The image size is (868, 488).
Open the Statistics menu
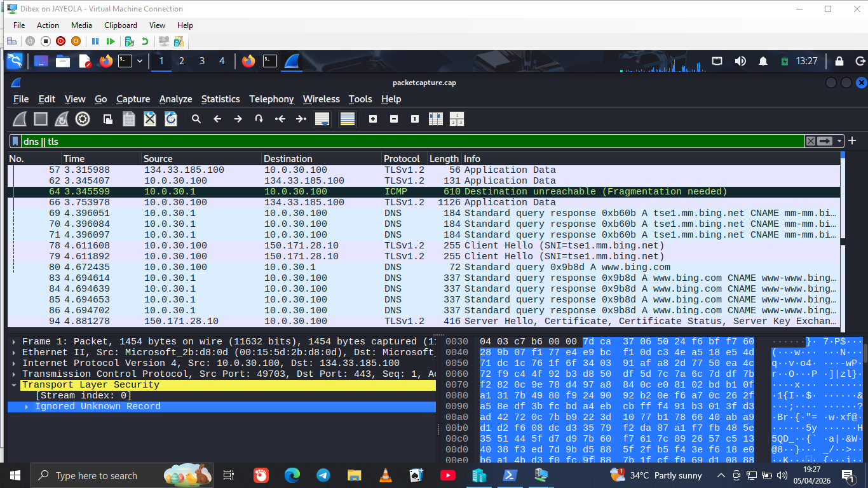[x=220, y=99]
